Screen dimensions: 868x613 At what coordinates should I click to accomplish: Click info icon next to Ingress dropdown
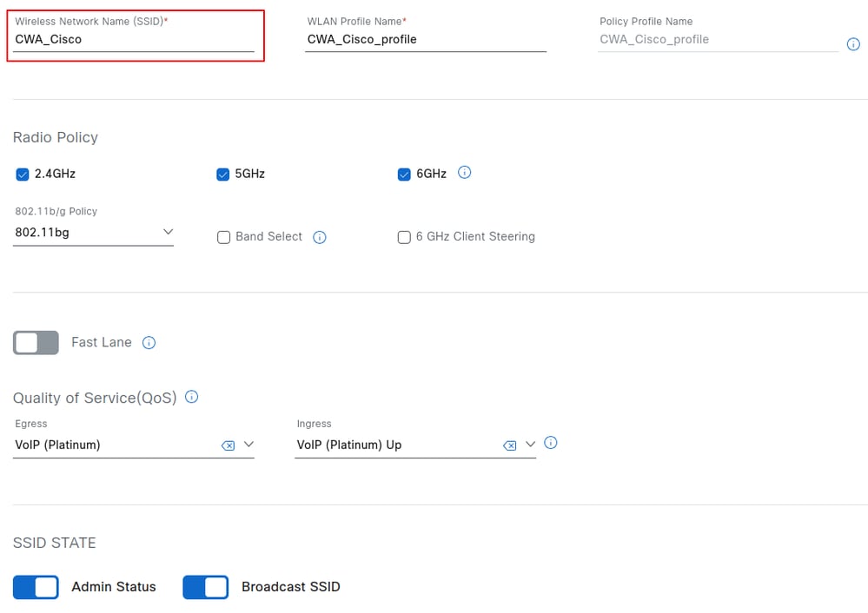550,443
